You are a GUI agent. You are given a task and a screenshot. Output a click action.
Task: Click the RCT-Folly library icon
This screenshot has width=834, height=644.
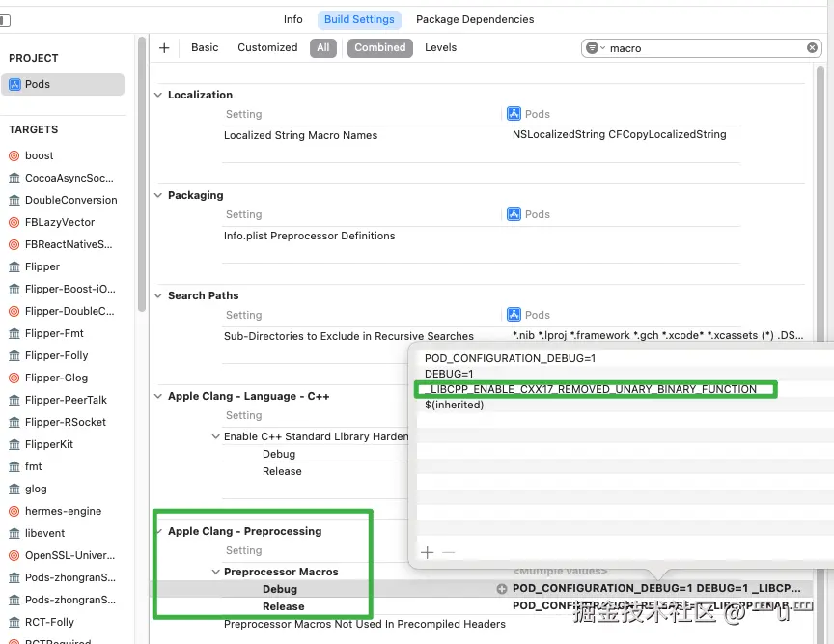tap(14, 622)
